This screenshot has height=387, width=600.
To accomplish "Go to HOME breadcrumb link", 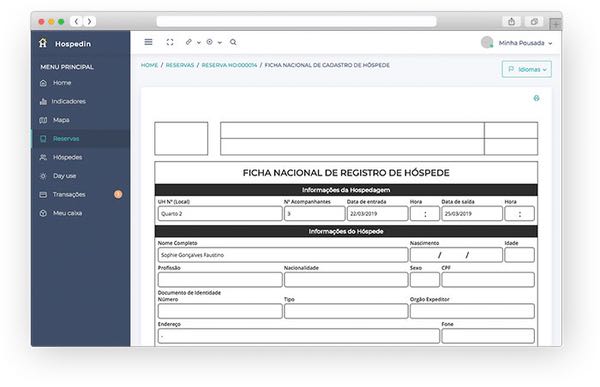I will pyautogui.click(x=149, y=65).
